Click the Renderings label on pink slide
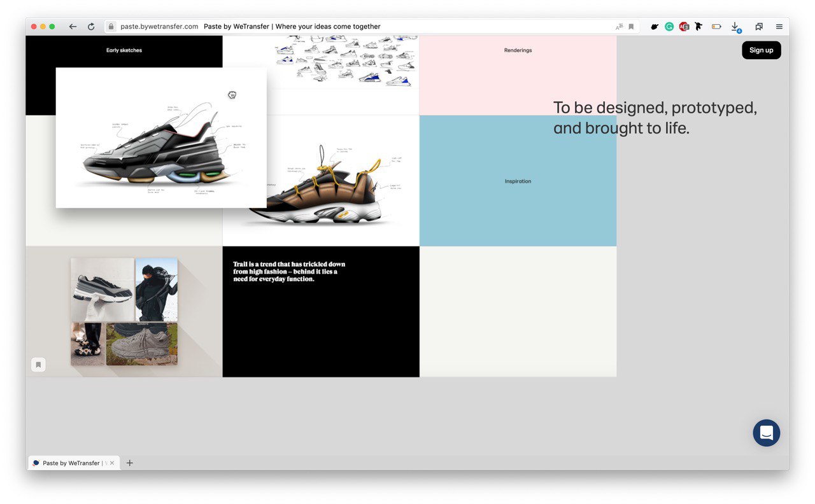The width and height of the screenshot is (815, 504). [518, 50]
